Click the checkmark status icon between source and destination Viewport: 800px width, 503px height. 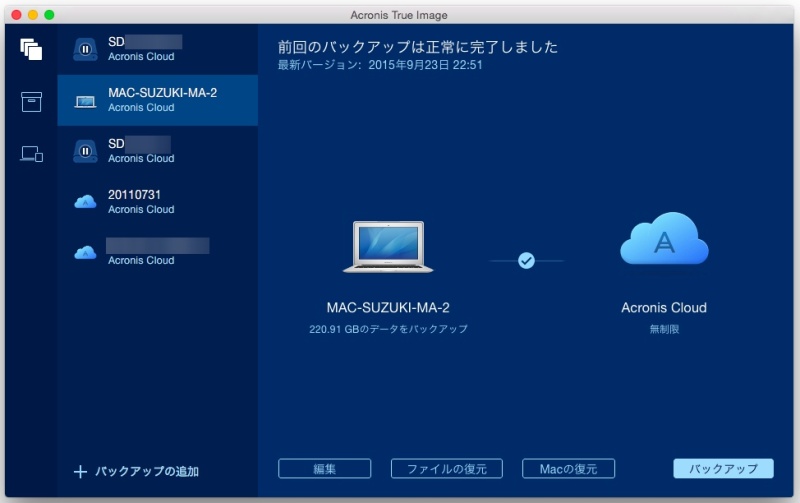[526, 261]
